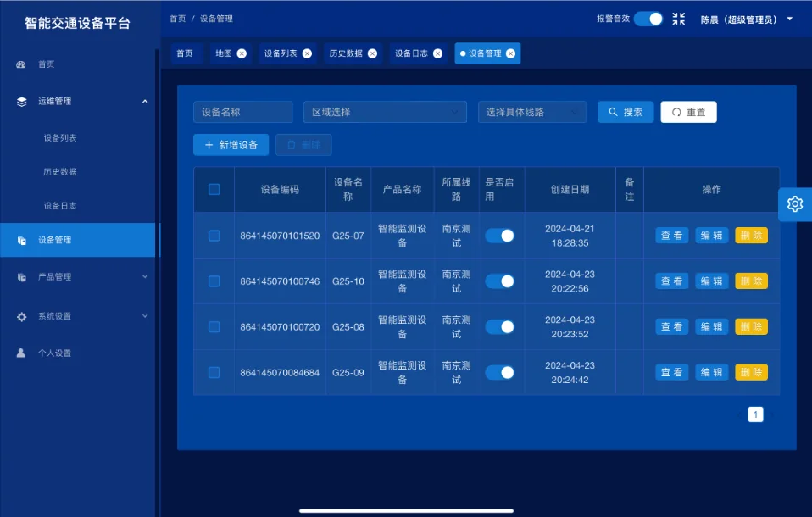Click the exit-fullscreen icon in top bar
The width and height of the screenshot is (812, 517).
(x=678, y=19)
